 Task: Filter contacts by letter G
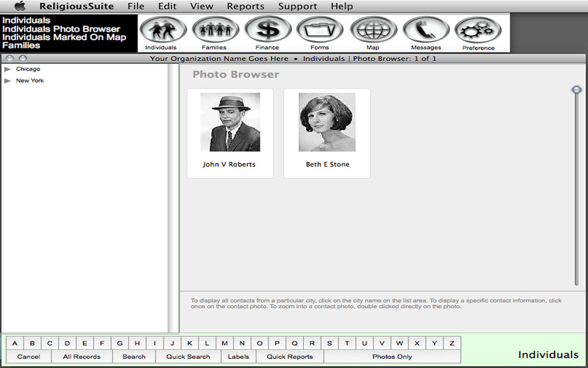click(x=120, y=343)
